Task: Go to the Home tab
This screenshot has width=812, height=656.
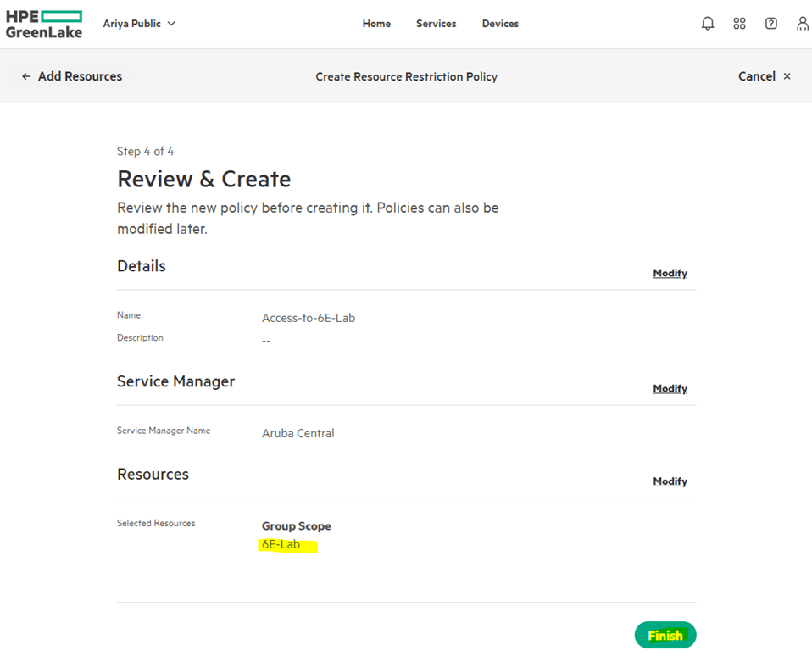Action: (x=376, y=24)
